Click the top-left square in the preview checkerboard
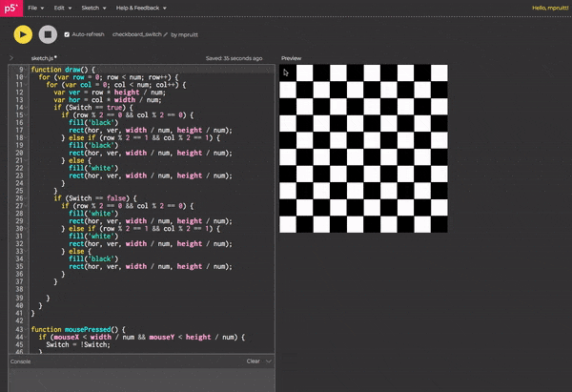This screenshot has width=572, height=392. 288,73
